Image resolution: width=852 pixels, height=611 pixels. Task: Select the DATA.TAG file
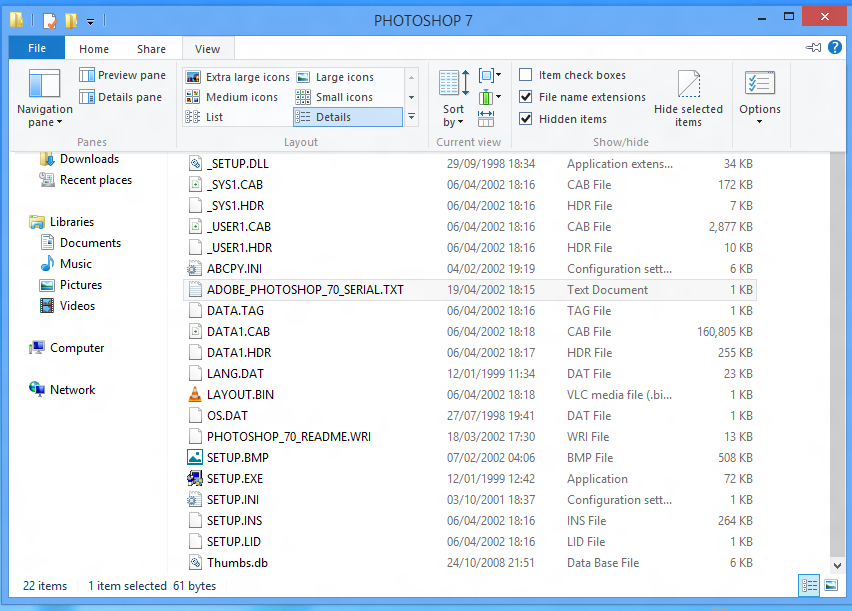pos(470,311)
